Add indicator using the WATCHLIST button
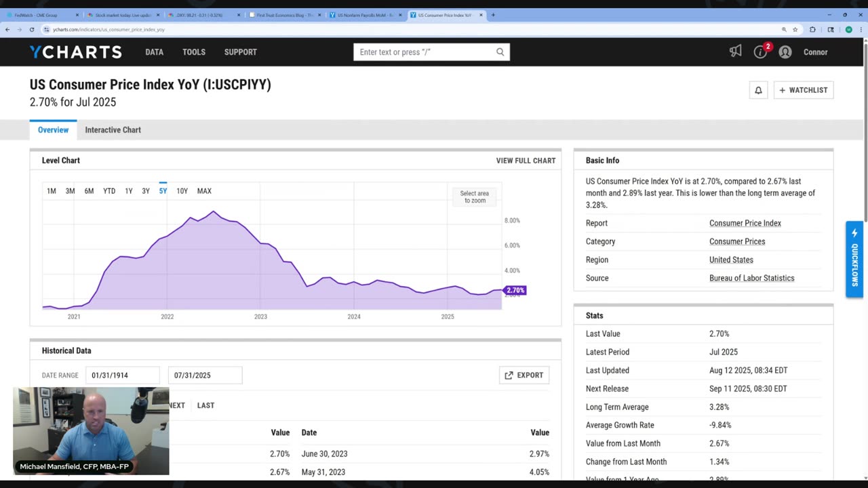The image size is (868, 488). (x=804, y=90)
